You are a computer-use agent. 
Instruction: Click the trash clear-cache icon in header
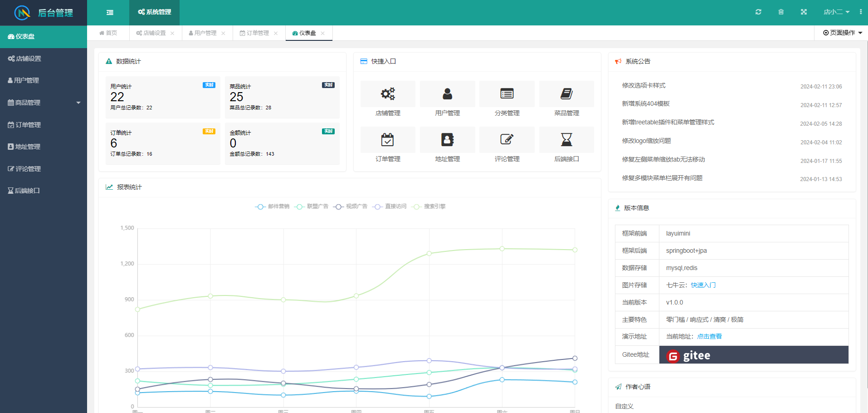click(781, 12)
